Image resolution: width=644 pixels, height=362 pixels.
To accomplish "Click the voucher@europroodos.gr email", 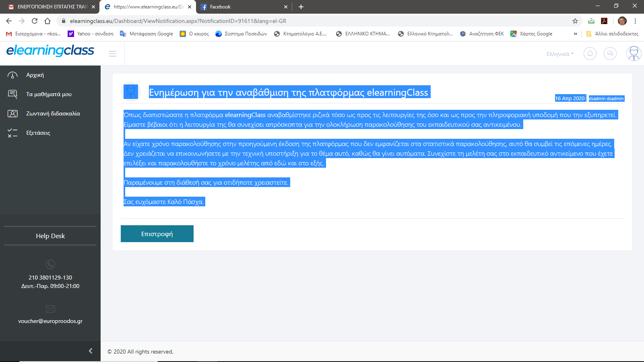I will [x=50, y=321].
